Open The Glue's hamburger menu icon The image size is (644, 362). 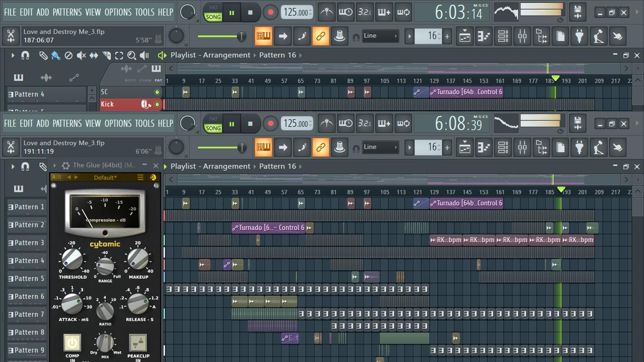pyautogui.click(x=141, y=178)
